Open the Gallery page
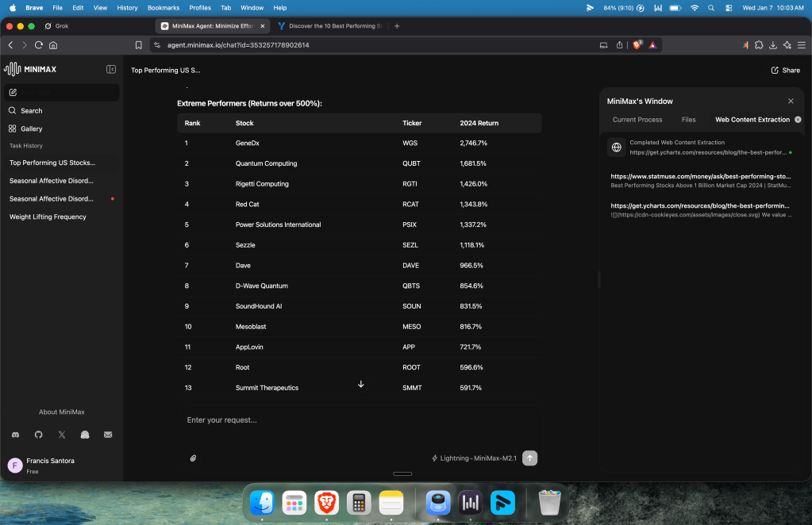 32,128
